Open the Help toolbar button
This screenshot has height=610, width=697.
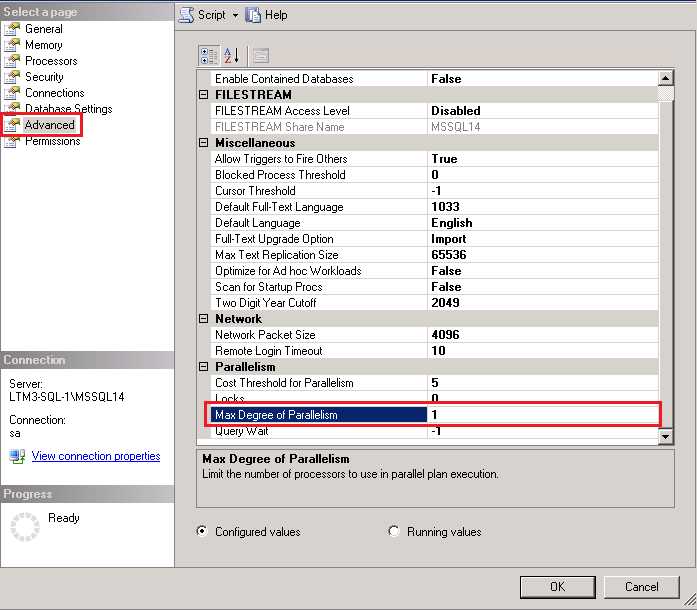(x=266, y=15)
